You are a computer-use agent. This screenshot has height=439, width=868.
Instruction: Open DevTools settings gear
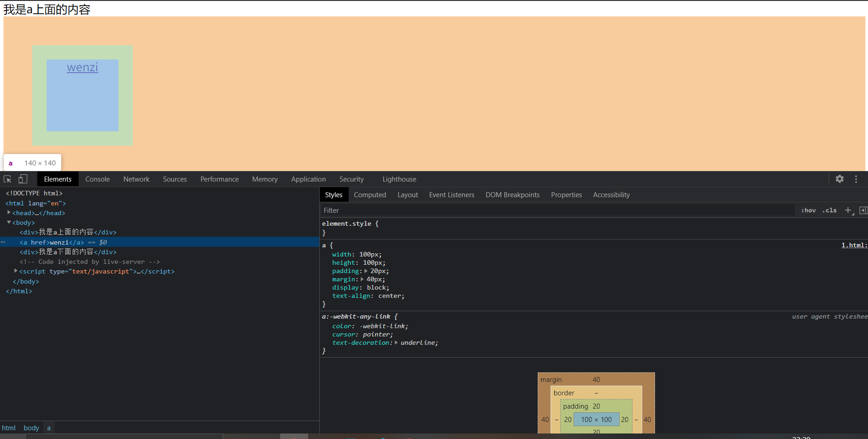(x=839, y=179)
